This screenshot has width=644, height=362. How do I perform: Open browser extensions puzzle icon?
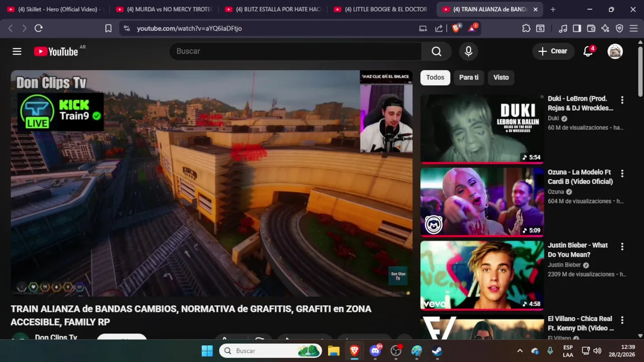click(526, 29)
